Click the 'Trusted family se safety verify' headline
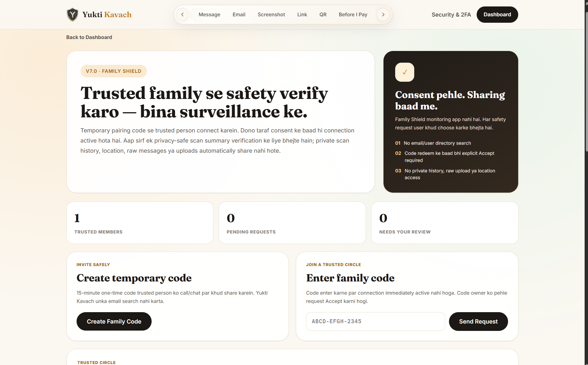 click(x=204, y=102)
